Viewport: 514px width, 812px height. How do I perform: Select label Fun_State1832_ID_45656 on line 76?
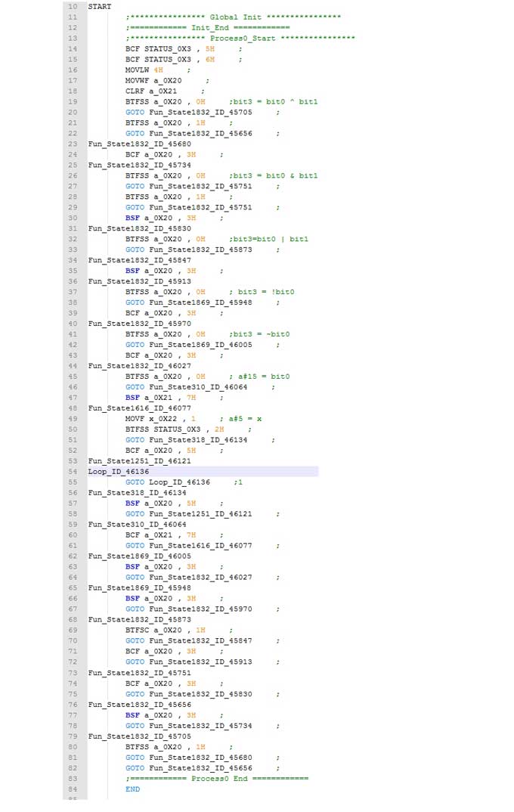coord(139,705)
